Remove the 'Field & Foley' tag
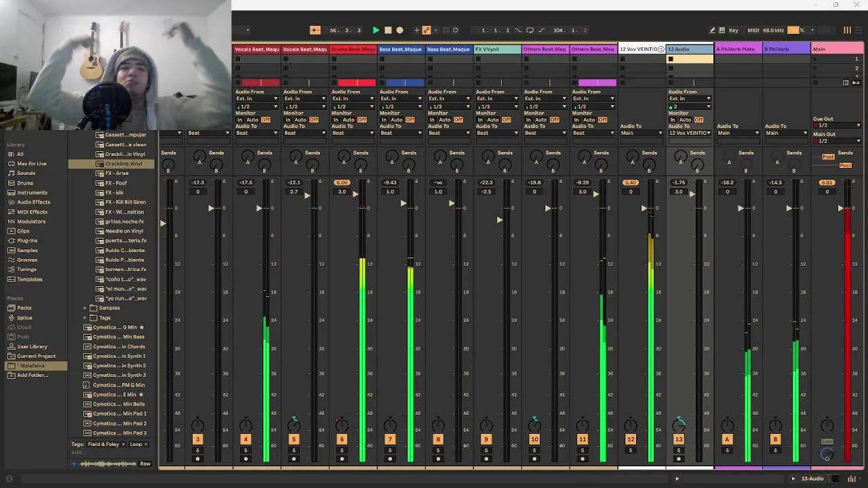868x488 pixels. (125, 445)
